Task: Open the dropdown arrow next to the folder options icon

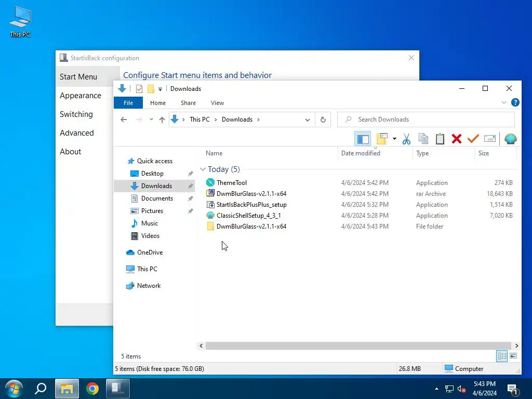Action: point(394,139)
